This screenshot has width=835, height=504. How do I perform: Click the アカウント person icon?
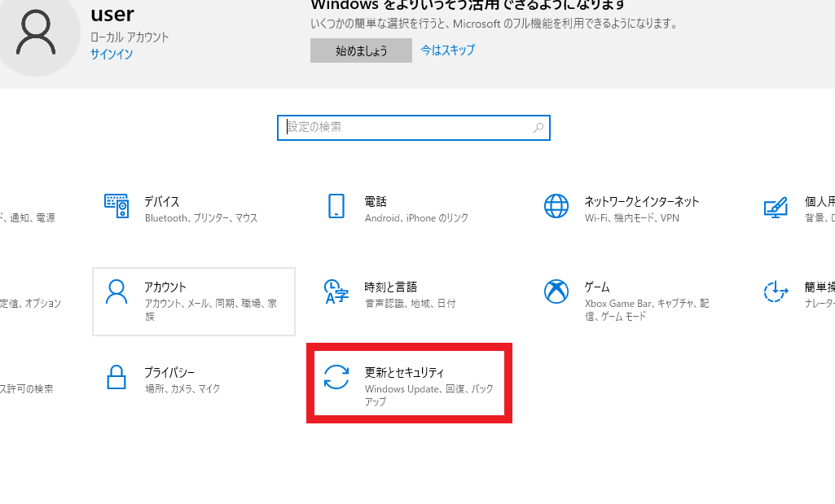click(116, 291)
